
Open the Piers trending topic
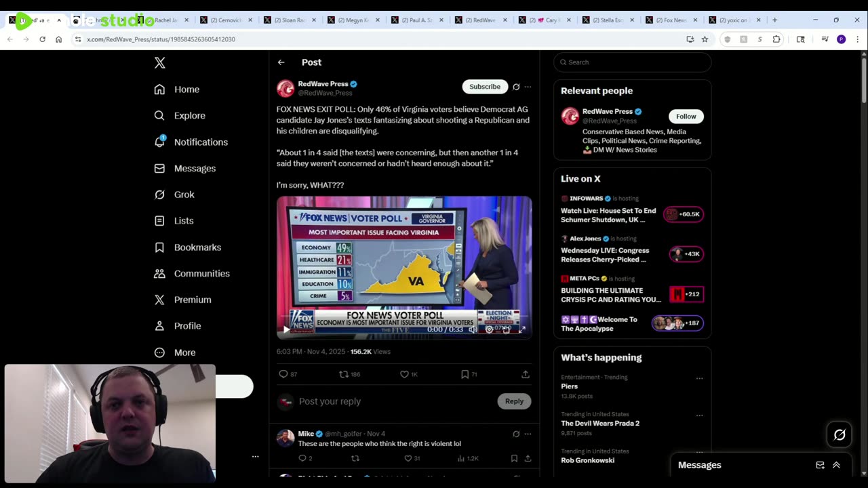[x=569, y=386]
